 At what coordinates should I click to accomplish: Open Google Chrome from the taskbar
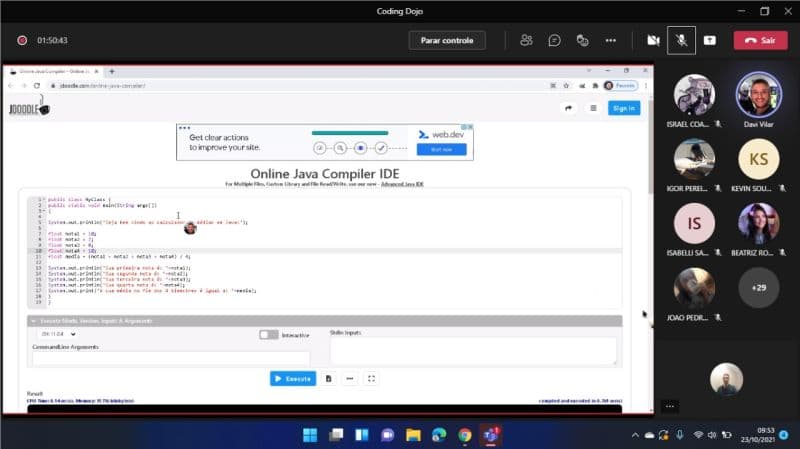tap(465, 435)
